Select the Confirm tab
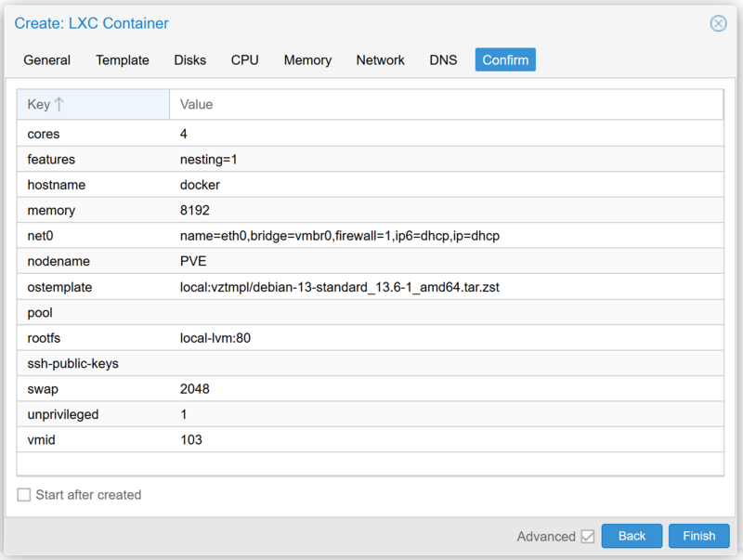Image resolution: width=743 pixels, height=560 pixels. (505, 59)
